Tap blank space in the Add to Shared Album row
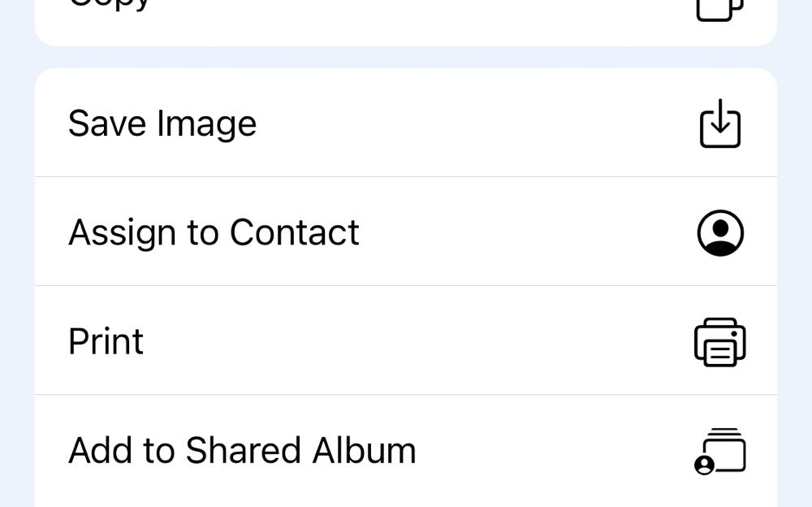Image resolution: width=812 pixels, height=507 pixels. click(552, 451)
